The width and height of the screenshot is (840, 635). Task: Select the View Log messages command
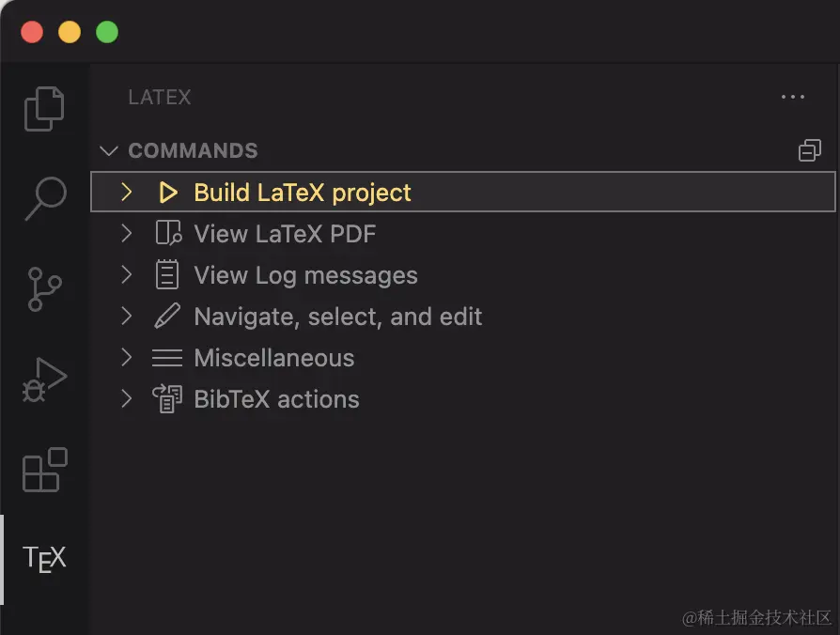pos(304,274)
